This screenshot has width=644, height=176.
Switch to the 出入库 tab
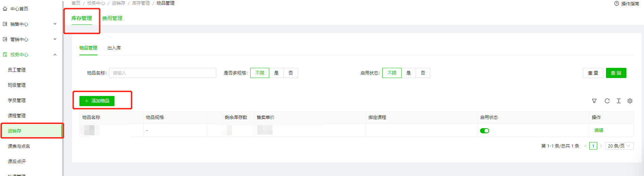[x=114, y=48]
